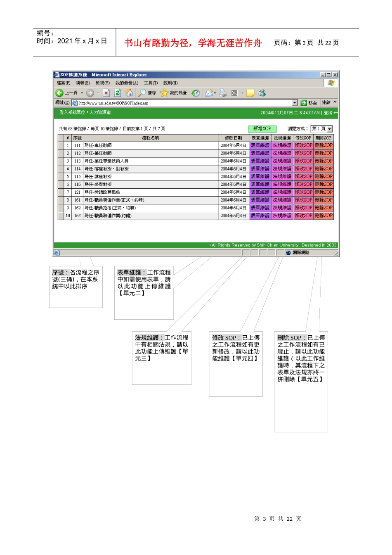Select the row text 聘任-兼任專業技術人員

(x=106, y=161)
